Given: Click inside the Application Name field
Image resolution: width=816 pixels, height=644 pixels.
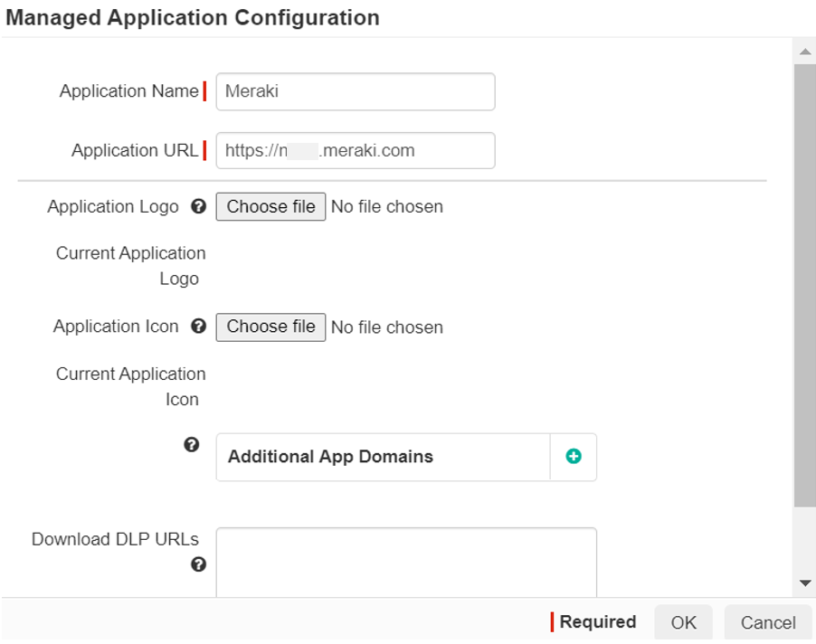Looking at the screenshot, I should [355, 90].
